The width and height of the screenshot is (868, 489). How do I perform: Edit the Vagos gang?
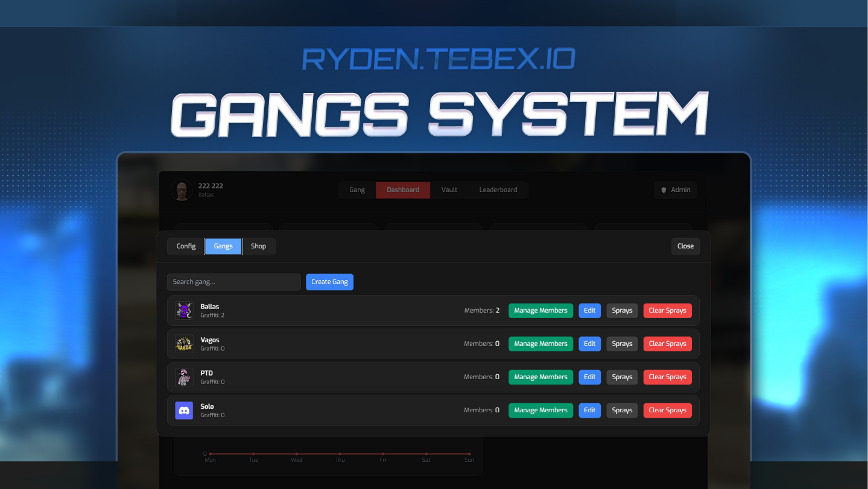coord(590,344)
